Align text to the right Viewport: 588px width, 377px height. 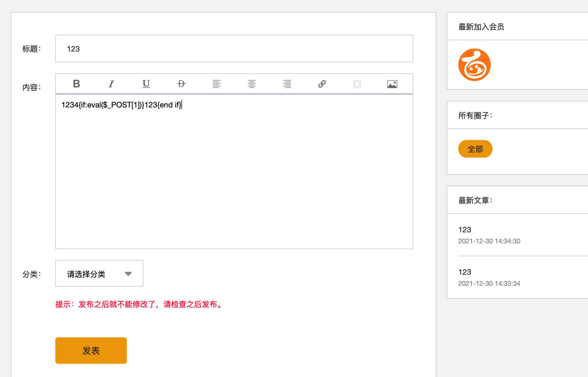coord(287,84)
